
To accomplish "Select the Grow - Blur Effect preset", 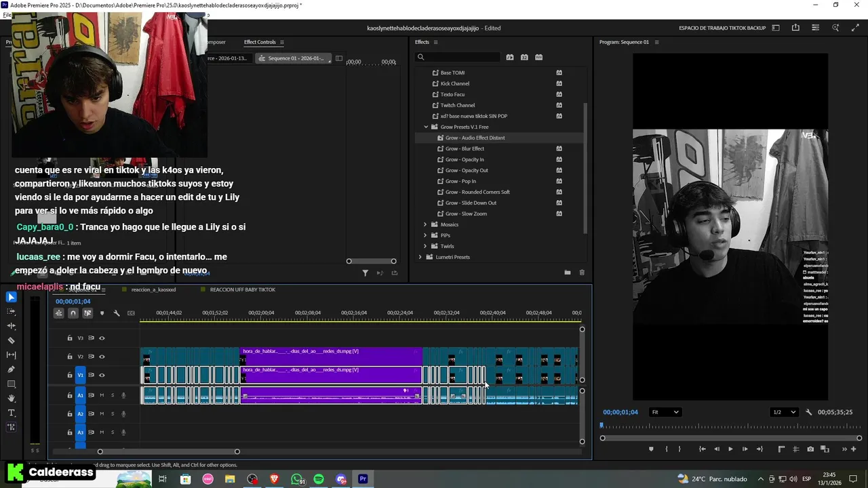I will [465, 148].
